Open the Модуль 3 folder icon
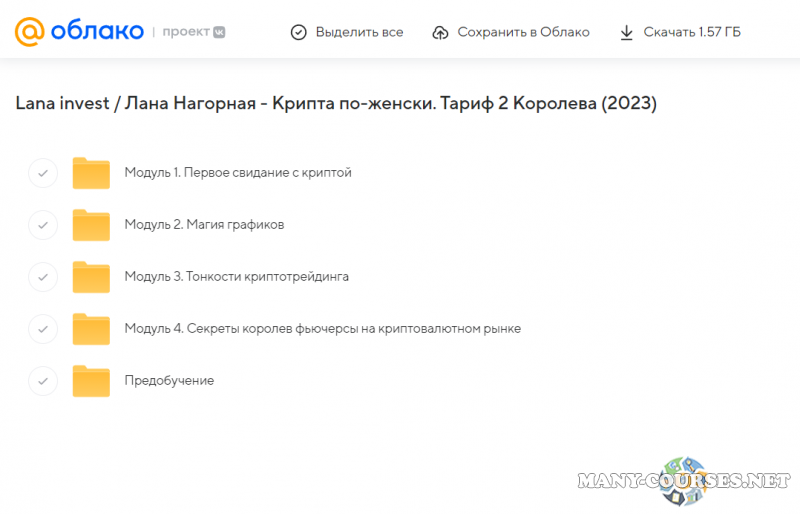The height and width of the screenshot is (514, 800). pos(91,277)
